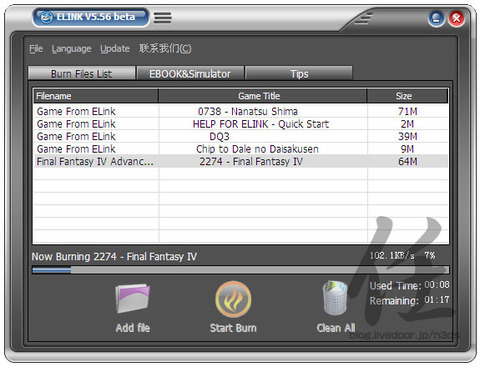Click the 71M size cell
This screenshot has width=480, height=367.
pyautogui.click(x=408, y=111)
